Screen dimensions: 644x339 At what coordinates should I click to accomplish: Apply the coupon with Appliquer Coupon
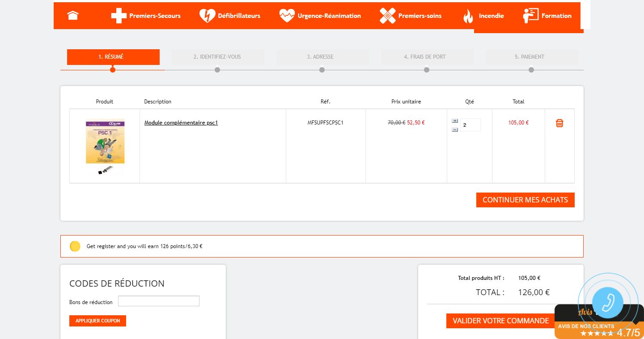tap(97, 321)
